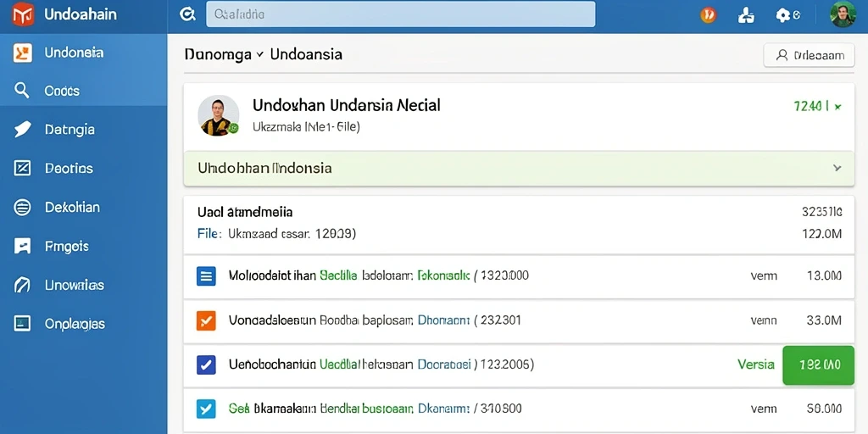Click the Fmgeis sidebar icon
Image resolution: width=868 pixels, height=434 pixels.
coord(22,246)
